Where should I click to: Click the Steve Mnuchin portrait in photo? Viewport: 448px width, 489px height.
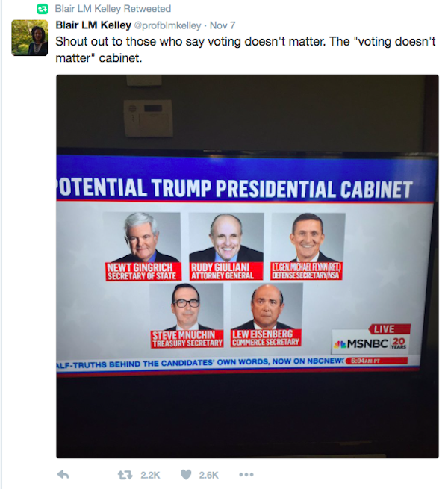coord(186,307)
